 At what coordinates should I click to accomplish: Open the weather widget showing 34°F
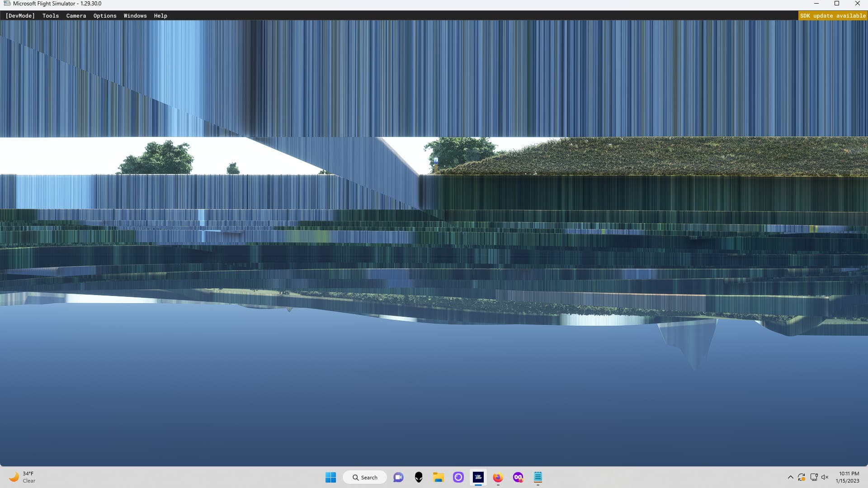coord(23,477)
